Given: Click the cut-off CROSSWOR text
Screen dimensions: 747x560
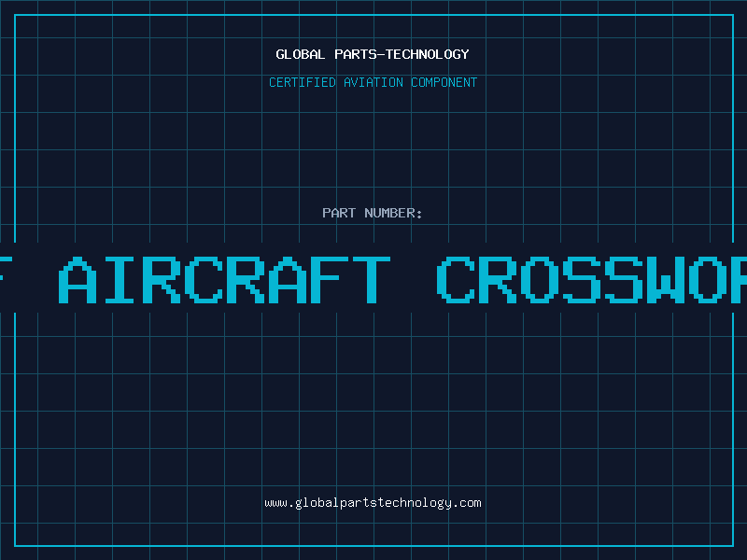Looking at the screenshot, I should tap(592, 280).
